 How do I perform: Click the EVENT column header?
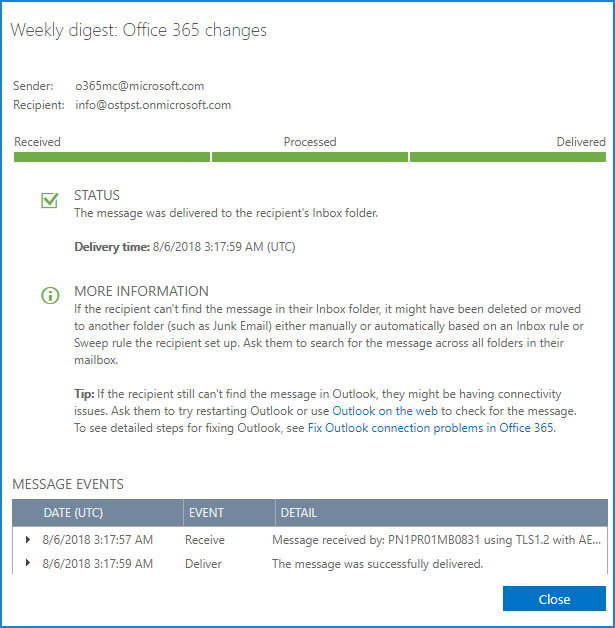[x=229, y=513]
